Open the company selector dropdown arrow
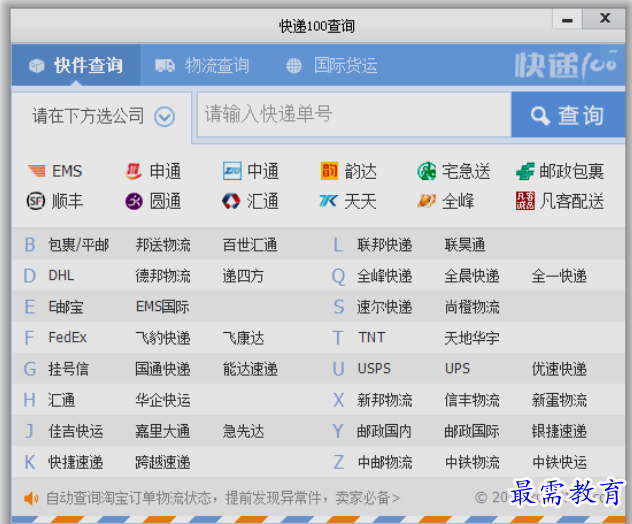The image size is (632, 524). tap(164, 117)
